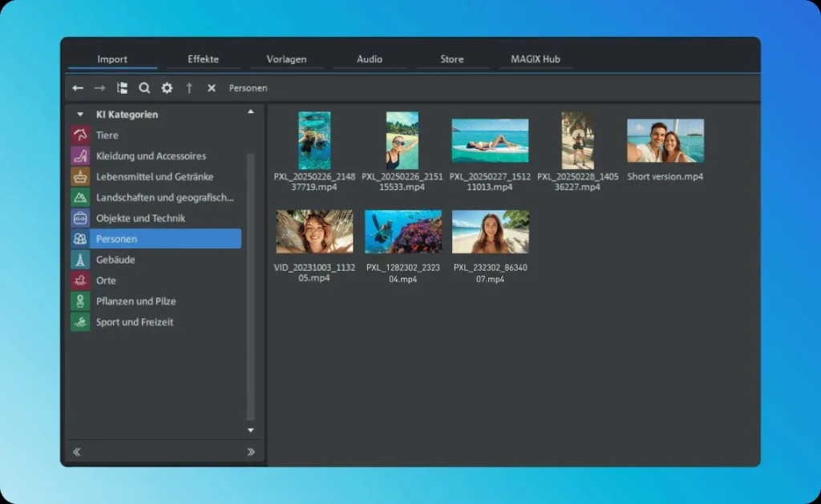The width and height of the screenshot is (821, 504).
Task: Click the folder tree view icon
Action: point(123,88)
